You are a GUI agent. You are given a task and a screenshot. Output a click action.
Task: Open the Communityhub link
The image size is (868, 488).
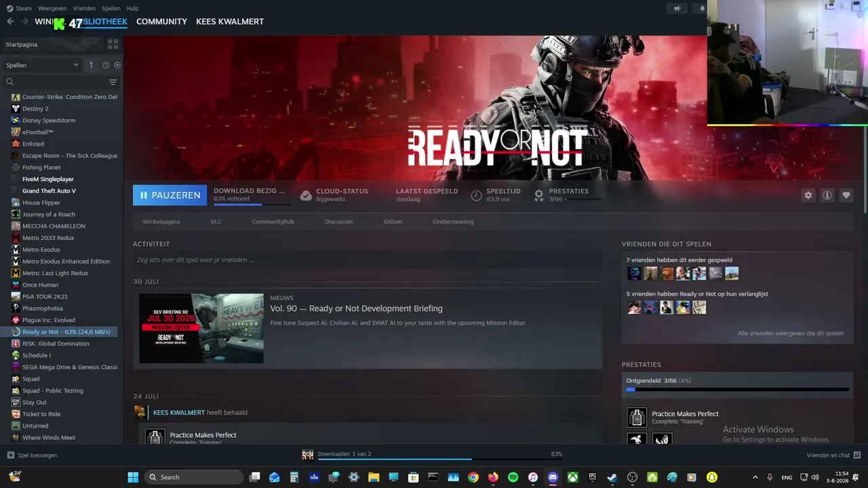click(273, 222)
